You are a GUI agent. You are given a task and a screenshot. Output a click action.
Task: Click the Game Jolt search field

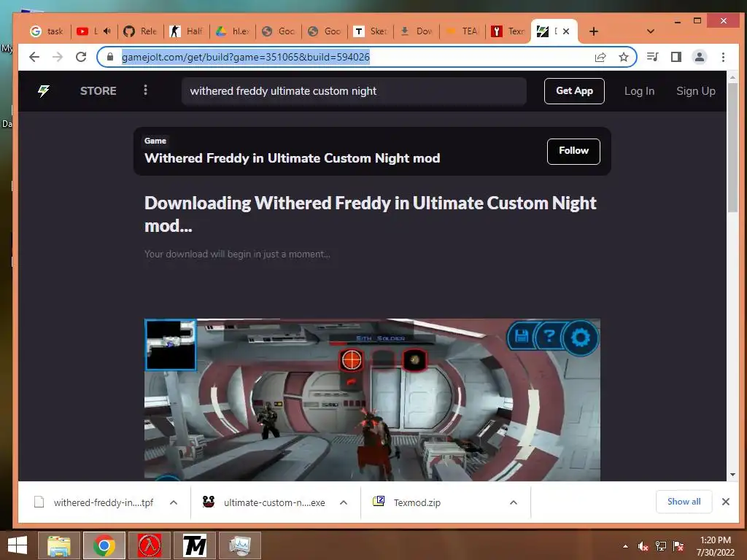click(354, 91)
